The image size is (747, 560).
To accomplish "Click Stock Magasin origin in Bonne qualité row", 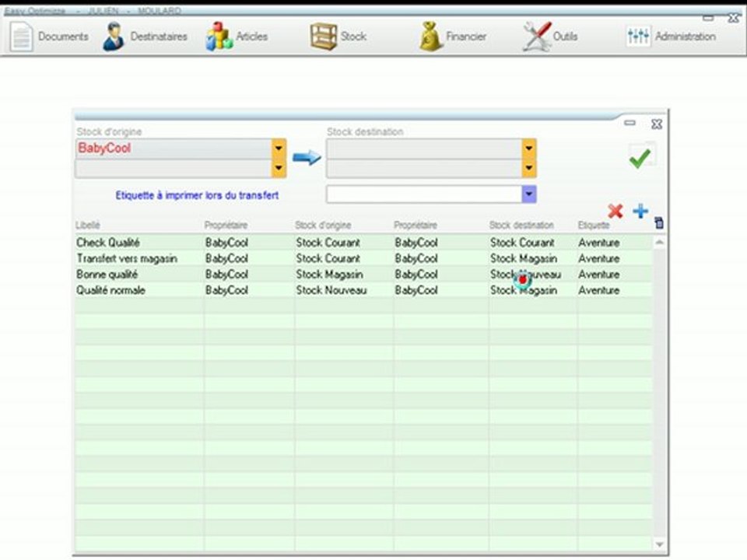I will (330, 275).
